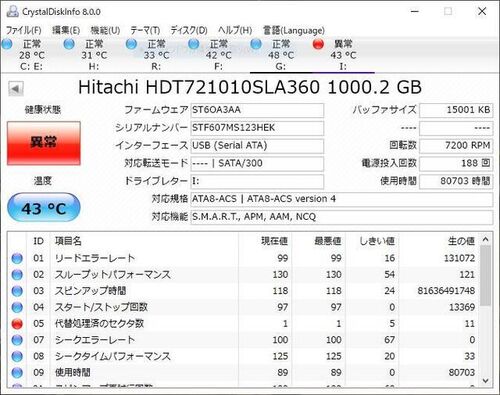Click the blue status icon for ID 03
The width and height of the screenshot is (500, 395).
[x=17, y=291]
